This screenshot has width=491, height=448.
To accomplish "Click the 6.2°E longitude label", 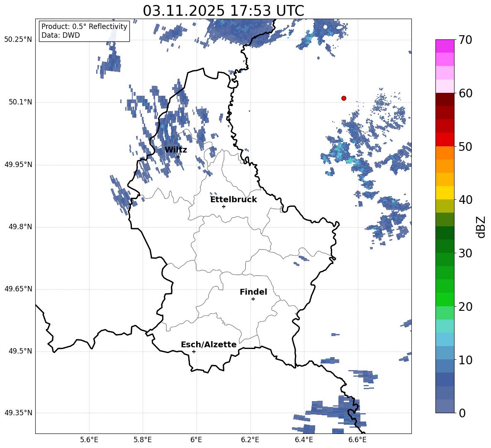I will (250, 440).
